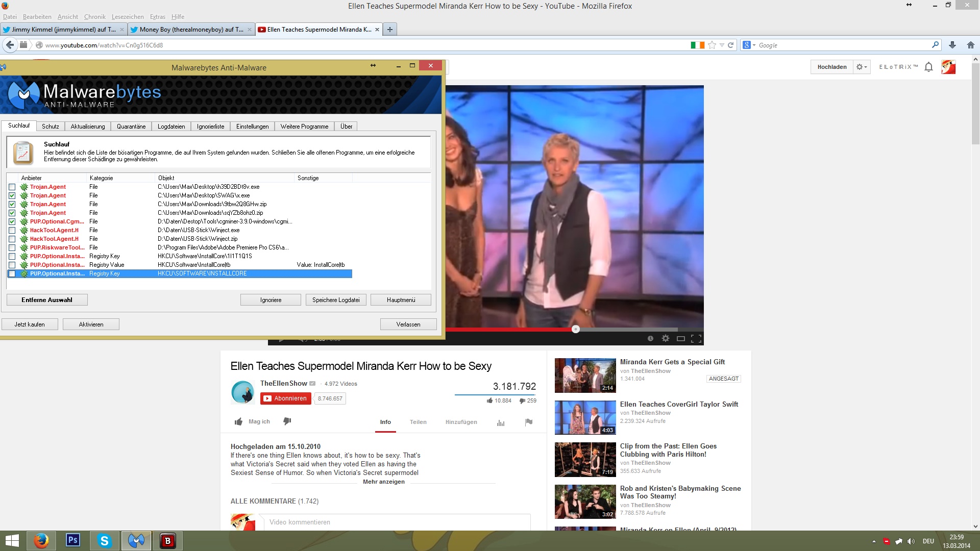Switch to the Quarantäne tab

pyautogui.click(x=131, y=126)
